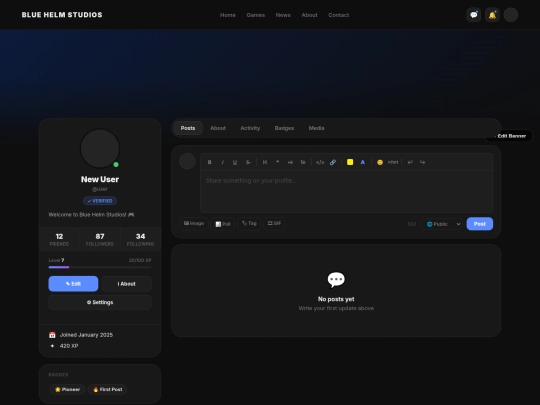Open the Activity tab
The width and height of the screenshot is (540, 405).
[x=250, y=128]
